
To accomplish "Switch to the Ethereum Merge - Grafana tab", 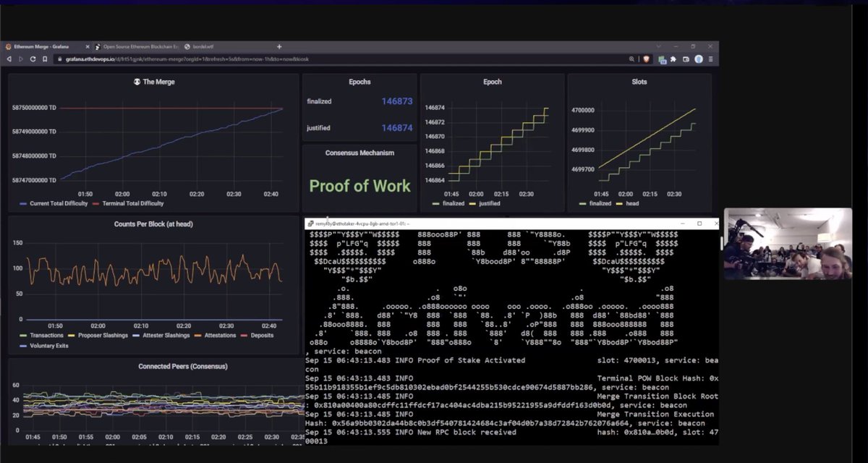I will pyautogui.click(x=47, y=46).
